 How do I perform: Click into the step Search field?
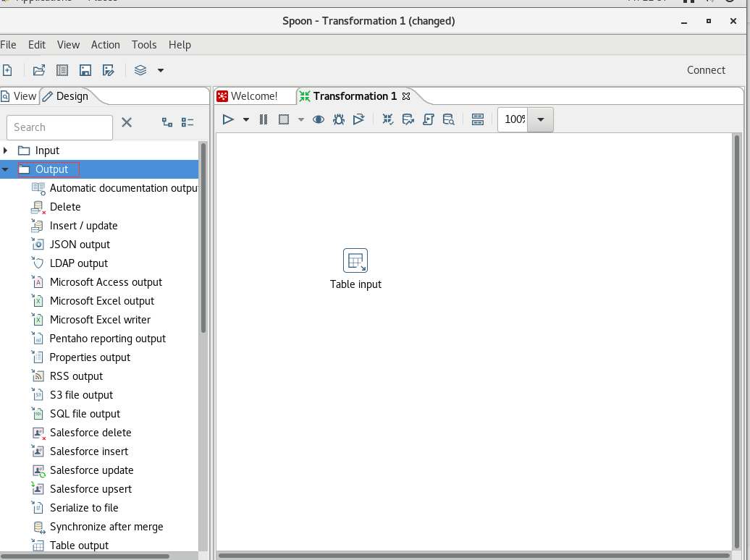click(x=60, y=127)
